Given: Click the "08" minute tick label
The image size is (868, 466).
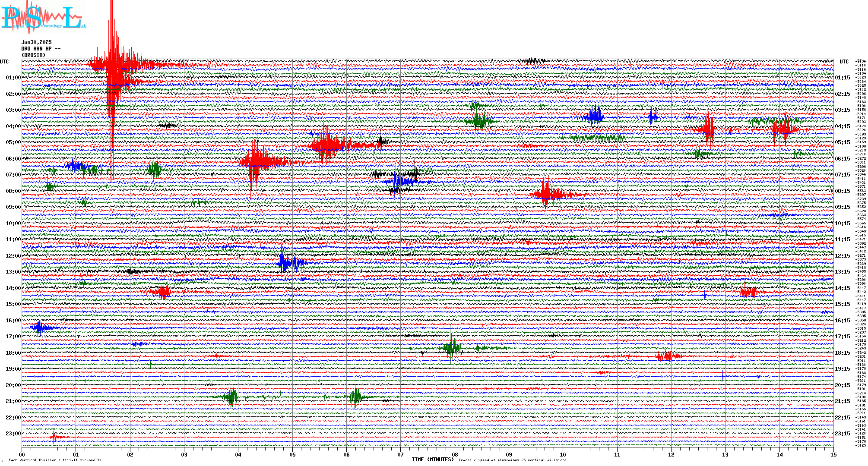Looking at the screenshot, I should (x=455, y=454).
